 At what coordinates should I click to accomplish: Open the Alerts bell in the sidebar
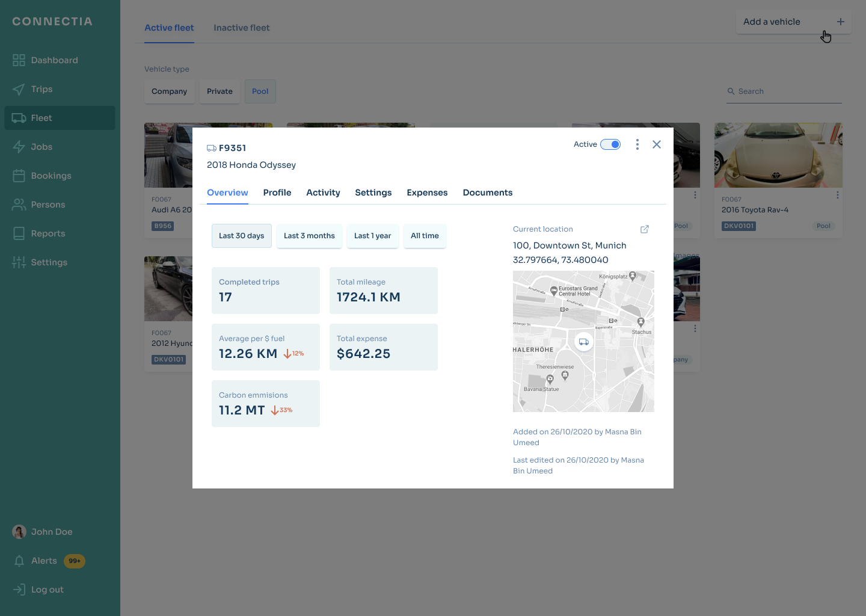pos(19,561)
